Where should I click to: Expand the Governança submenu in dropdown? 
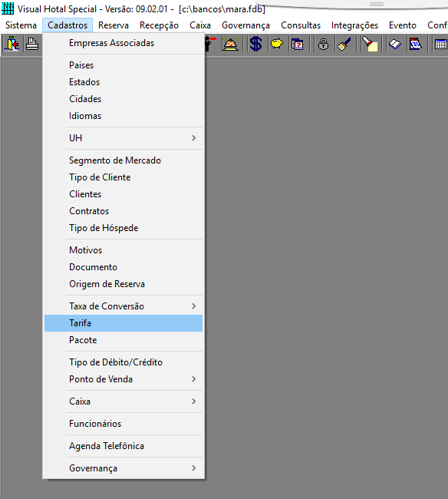click(124, 468)
